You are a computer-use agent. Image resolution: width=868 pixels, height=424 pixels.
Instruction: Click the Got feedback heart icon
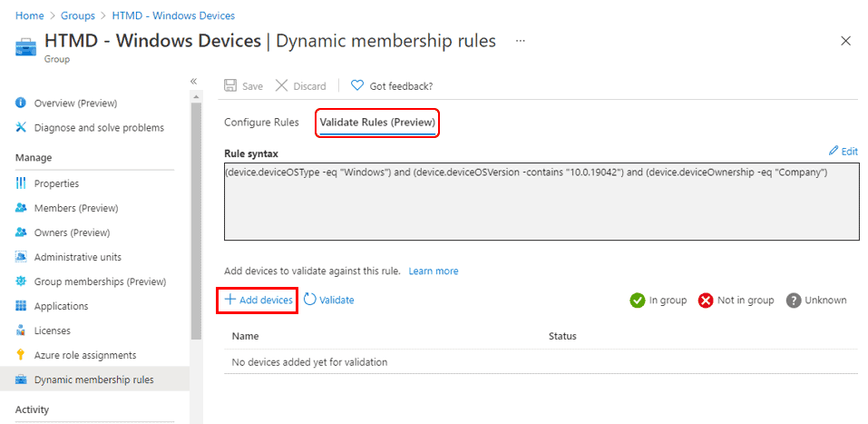(x=357, y=86)
